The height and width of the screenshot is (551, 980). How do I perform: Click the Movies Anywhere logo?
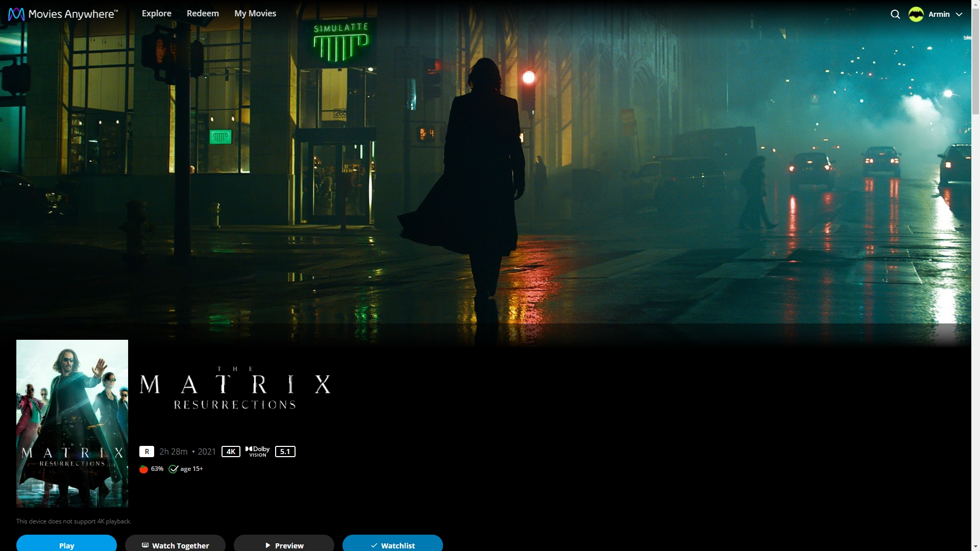click(x=63, y=14)
